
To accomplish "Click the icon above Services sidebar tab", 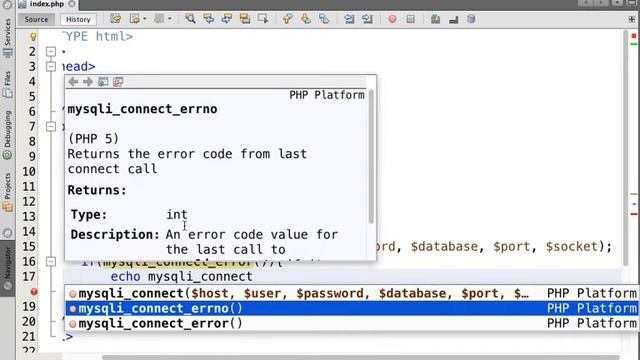I will click(7, 5).
